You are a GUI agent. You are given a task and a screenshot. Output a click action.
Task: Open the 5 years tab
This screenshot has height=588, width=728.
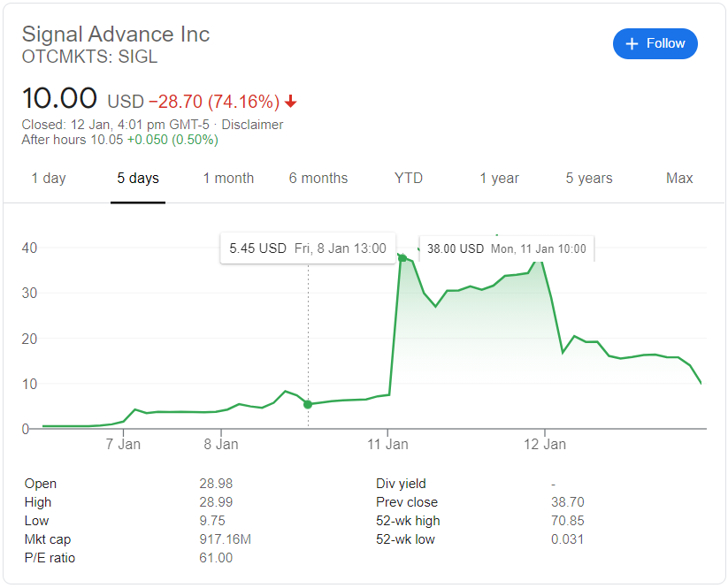click(x=589, y=179)
